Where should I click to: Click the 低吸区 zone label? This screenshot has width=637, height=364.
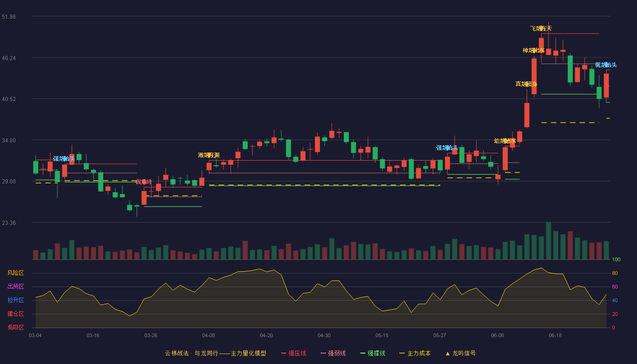coord(16,327)
